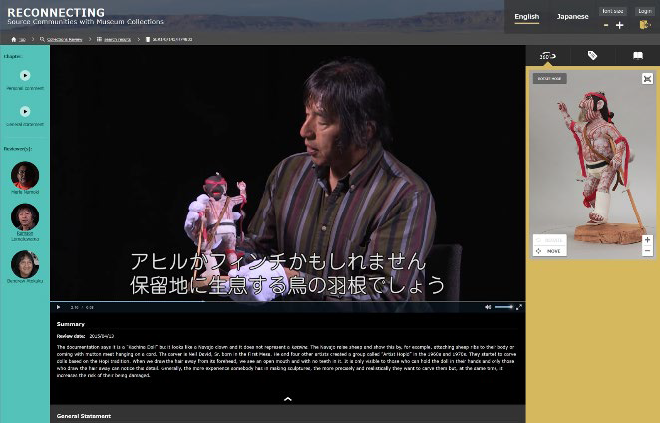
Task: Play the first chapter
Action: pos(25,75)
